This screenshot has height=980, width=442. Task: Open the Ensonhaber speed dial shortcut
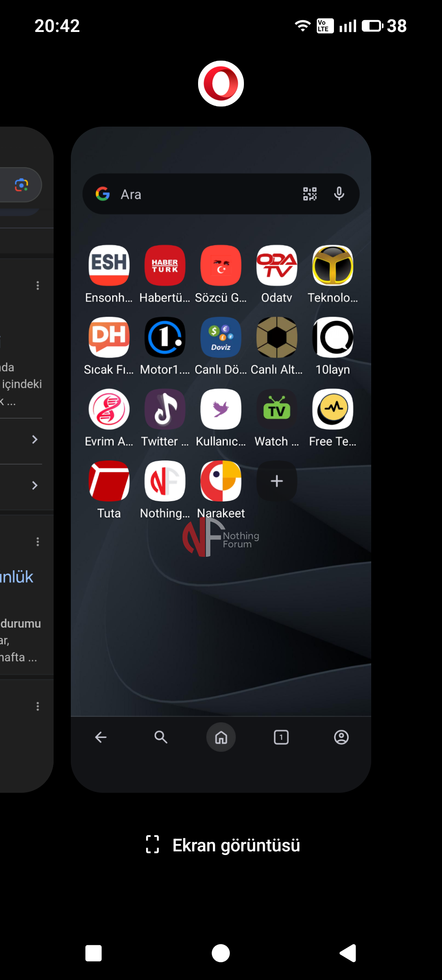point(109,265)
